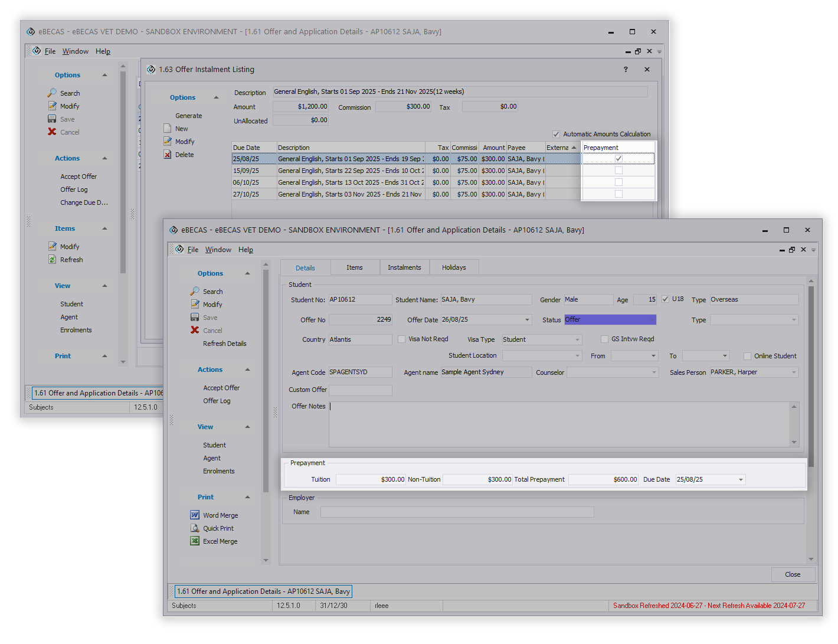Enable the Online Student checkbox

tap(747, 356)
